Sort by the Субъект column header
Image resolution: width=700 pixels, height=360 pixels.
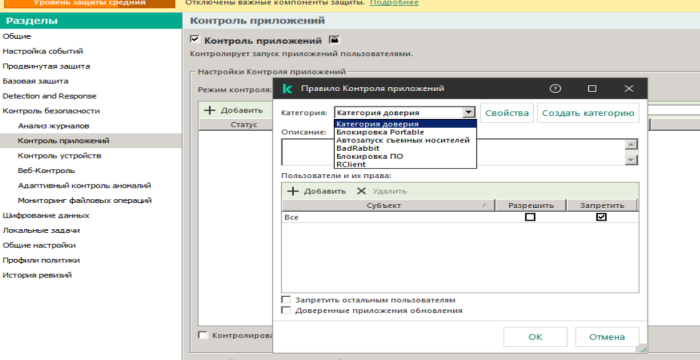[388, 205]
